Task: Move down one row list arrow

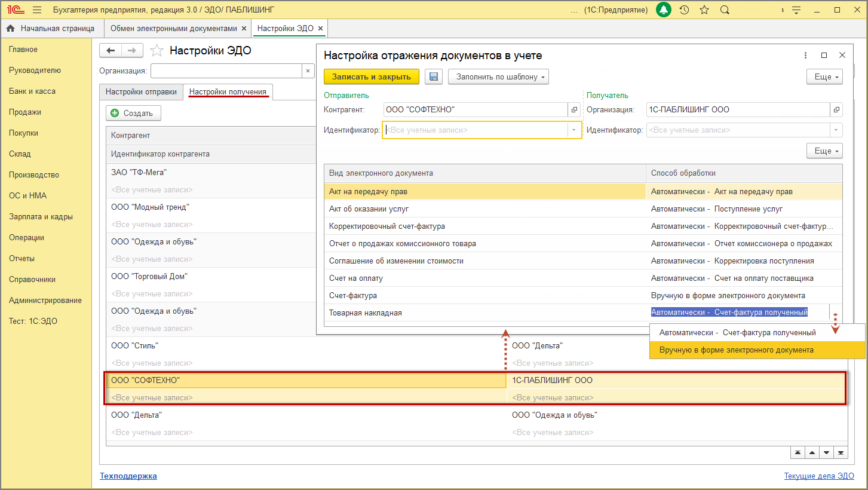Action: 826,452
